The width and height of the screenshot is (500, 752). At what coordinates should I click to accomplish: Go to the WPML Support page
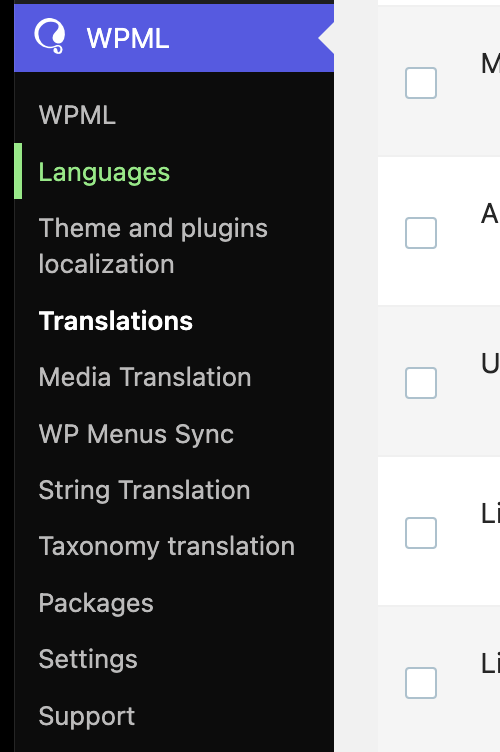coord(87,716)
